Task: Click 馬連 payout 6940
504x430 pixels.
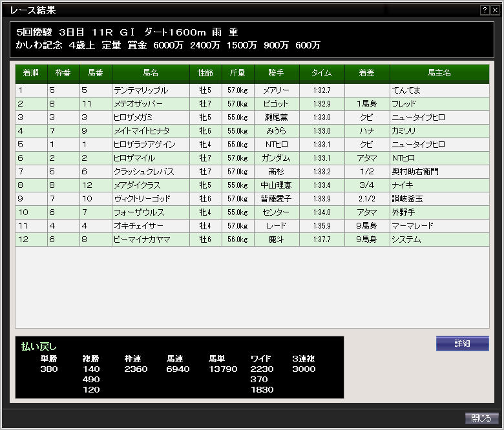Action: pyautogui.click(x=178, y=369)
